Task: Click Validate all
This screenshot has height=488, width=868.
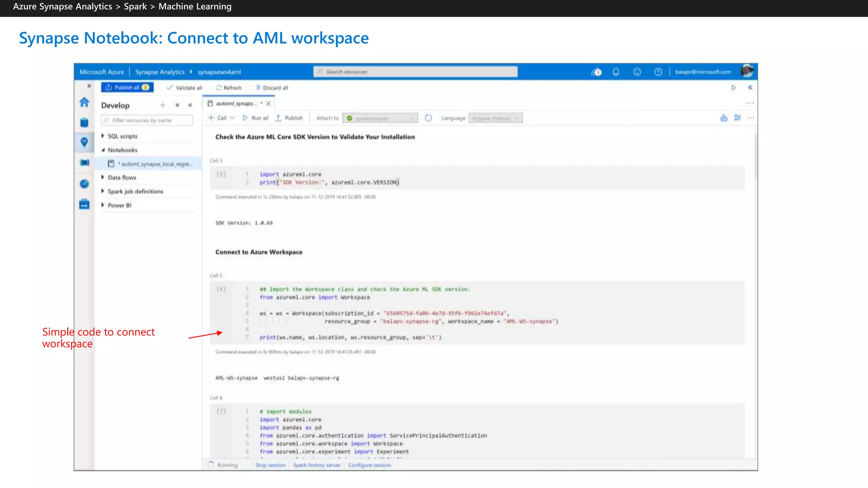Action: click(184, 88)
